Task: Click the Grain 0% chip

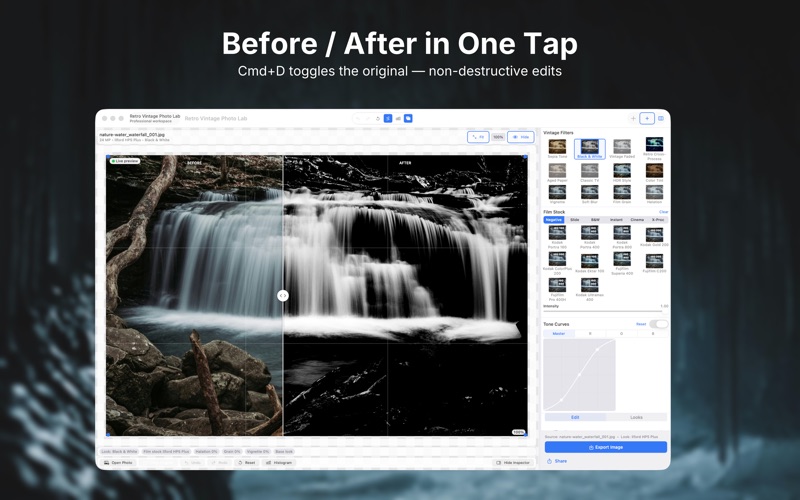Action: pyautogui.click(x=232, y=452)
